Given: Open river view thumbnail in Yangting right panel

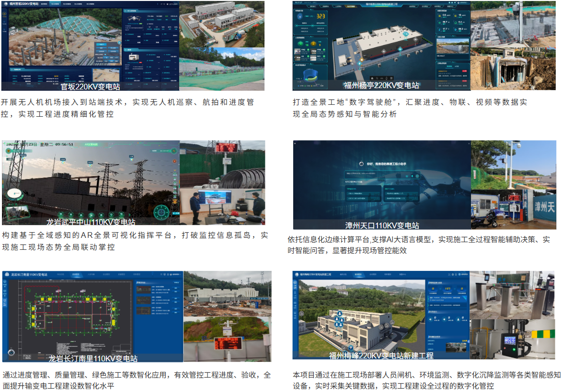Looking at the screenshot, I should click(453, 46).
